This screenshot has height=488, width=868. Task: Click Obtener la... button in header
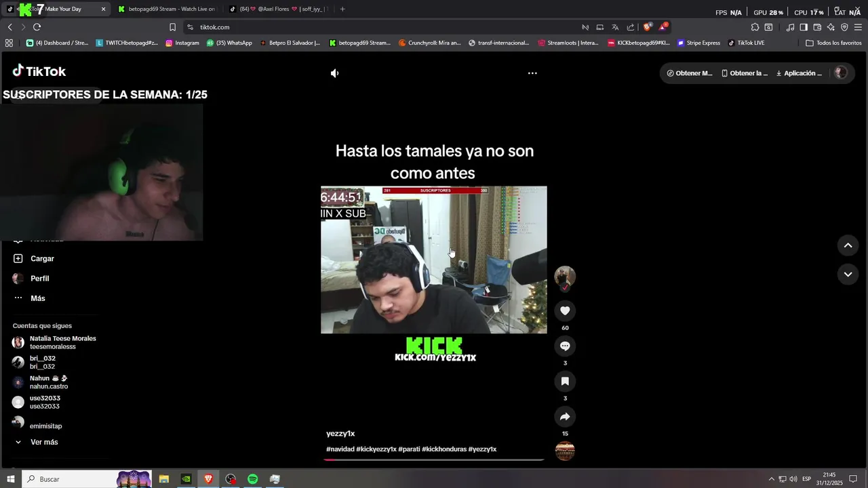[745, 73]
